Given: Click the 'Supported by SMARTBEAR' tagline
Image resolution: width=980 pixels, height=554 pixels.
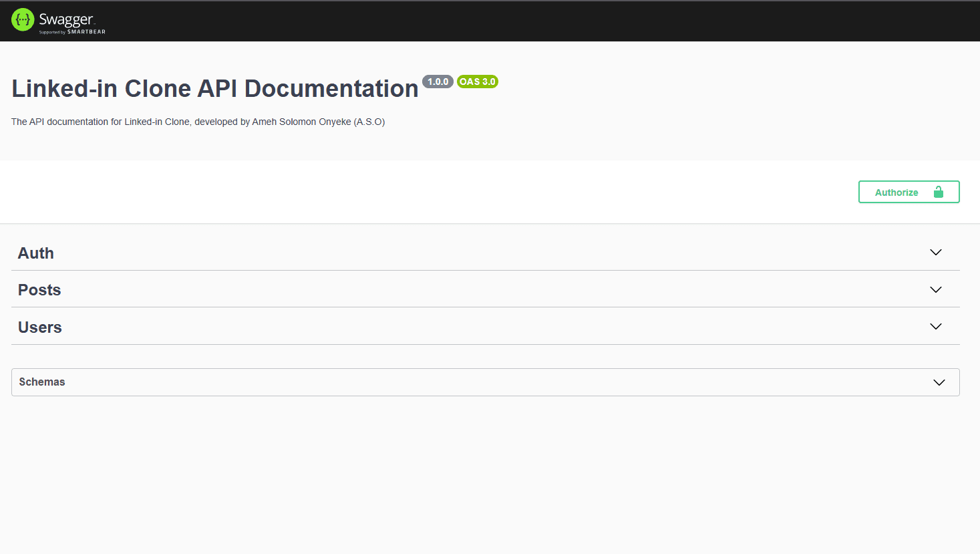Looking at the screenshot, I should (x=72, y=32).
